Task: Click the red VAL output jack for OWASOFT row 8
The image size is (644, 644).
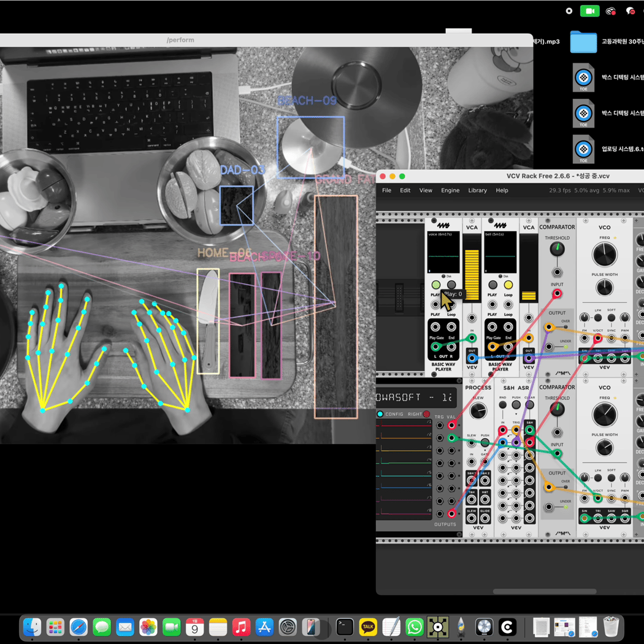Action: click(451, 513)
